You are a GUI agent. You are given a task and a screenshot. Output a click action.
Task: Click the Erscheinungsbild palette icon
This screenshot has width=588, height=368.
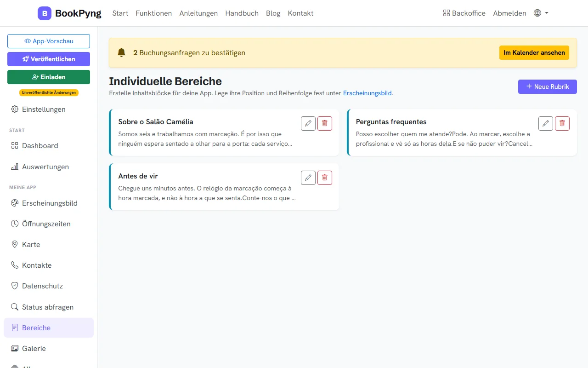tap(15, 203)
